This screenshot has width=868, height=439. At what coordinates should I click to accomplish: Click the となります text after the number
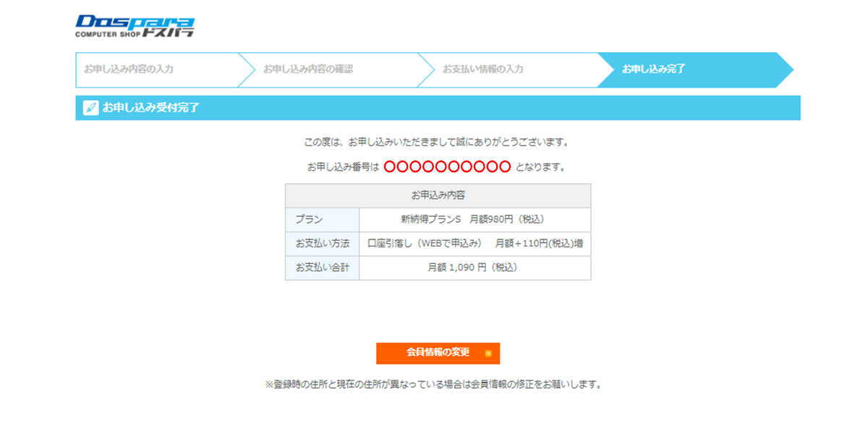point(540,167)
